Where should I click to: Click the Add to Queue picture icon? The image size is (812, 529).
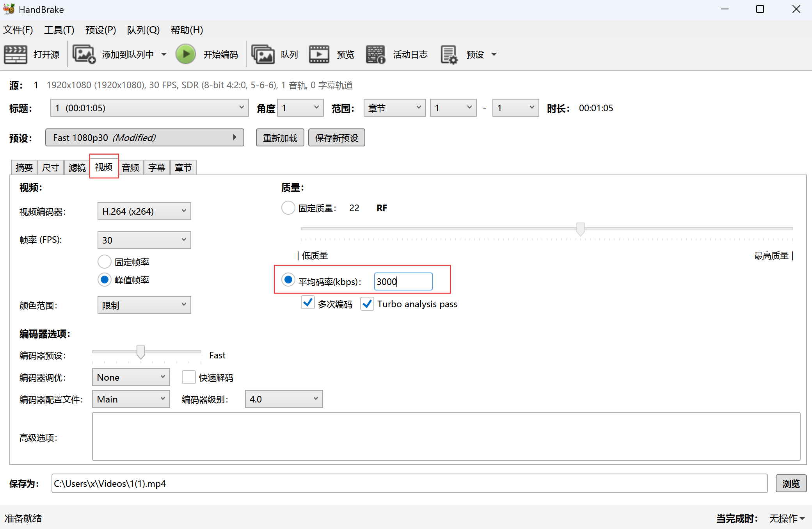point(84,54)
